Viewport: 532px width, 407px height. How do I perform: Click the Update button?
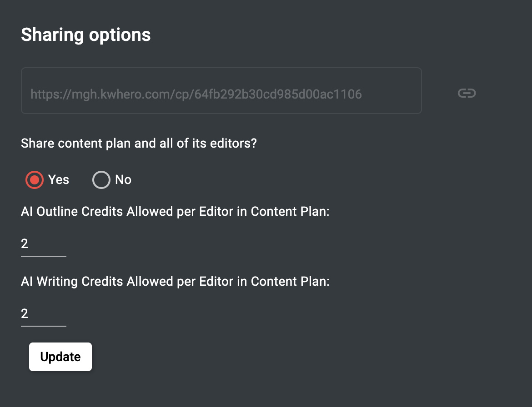(x=60, y=357)
